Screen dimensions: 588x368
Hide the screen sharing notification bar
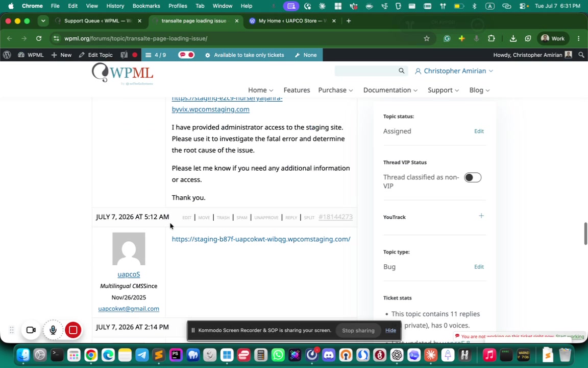390,331
